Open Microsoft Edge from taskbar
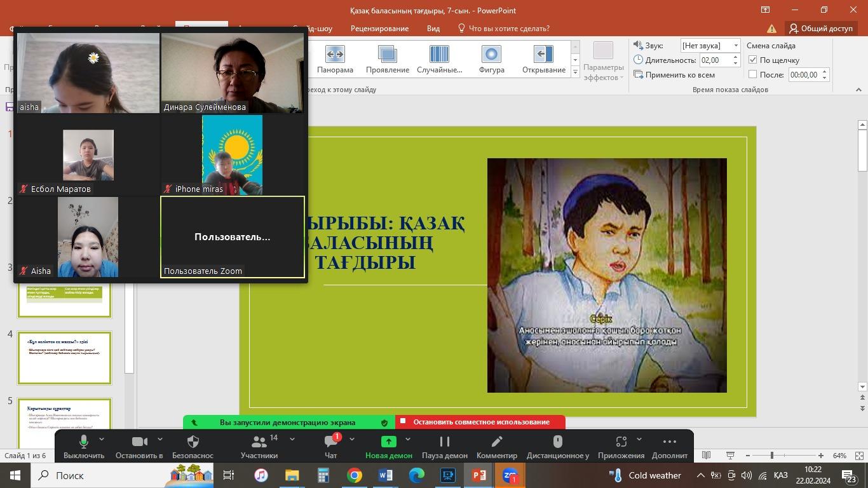 (417, 475)
